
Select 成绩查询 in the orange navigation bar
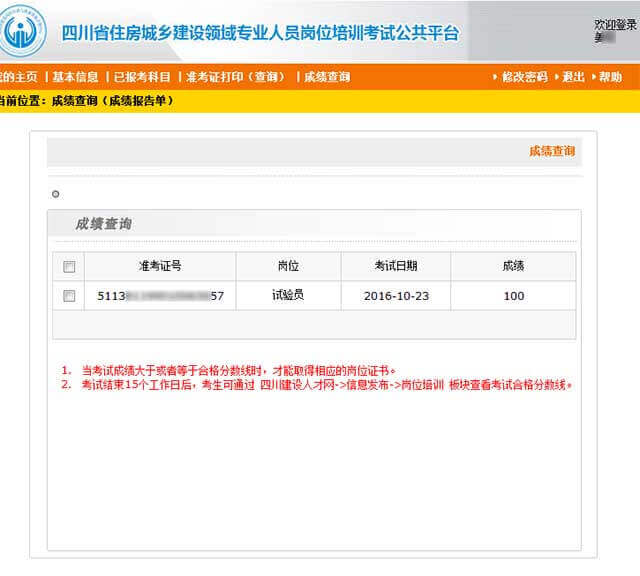click(x=327, y=77)
